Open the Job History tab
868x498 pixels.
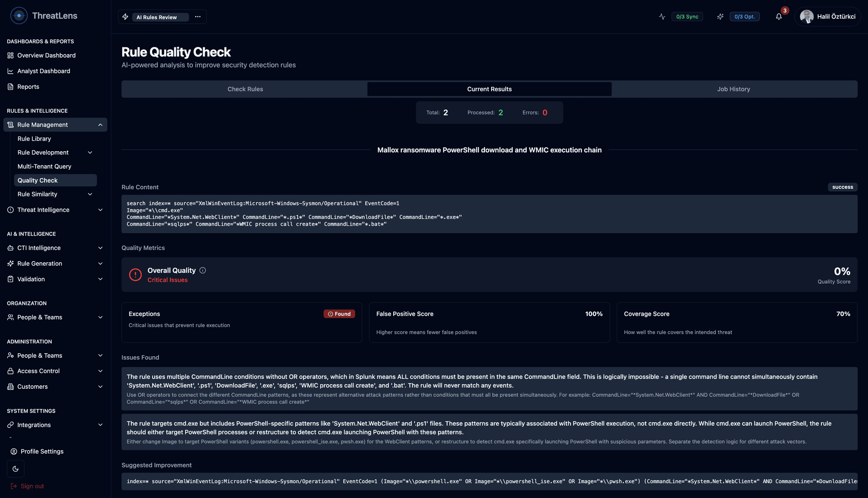point(733,89)
